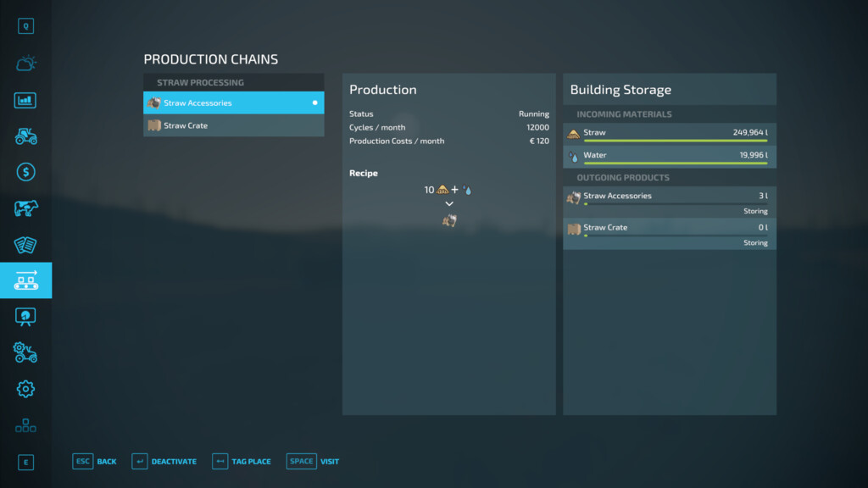This screenshot has height=488, width=868.
Task: Click the Tag Place button
Action: click(x=242, y=462)
